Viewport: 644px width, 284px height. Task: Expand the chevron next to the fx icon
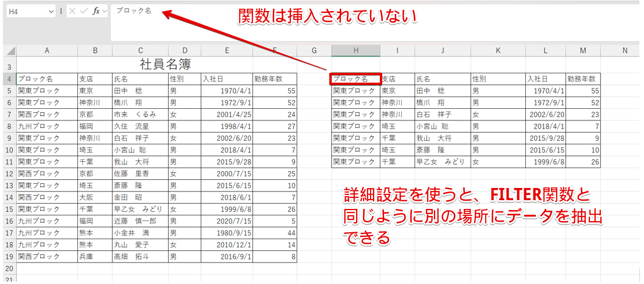click(105, 11)
